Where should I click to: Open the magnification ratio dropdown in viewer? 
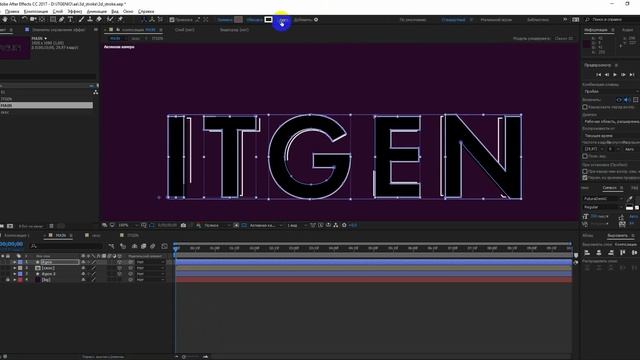point(128,225)
